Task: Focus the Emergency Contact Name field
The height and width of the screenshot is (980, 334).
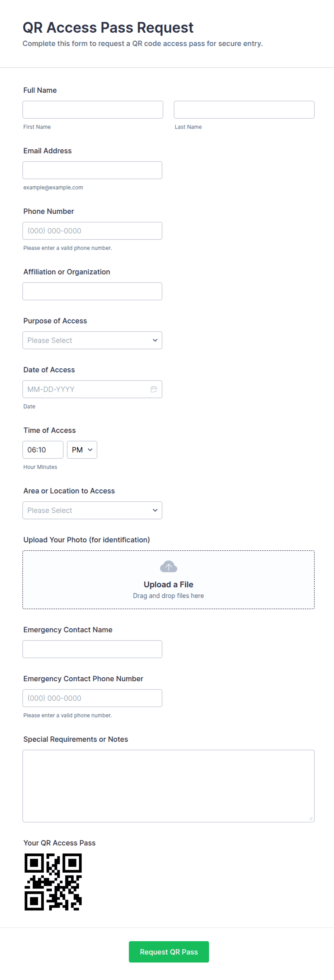Action: (x=92, y=649)
